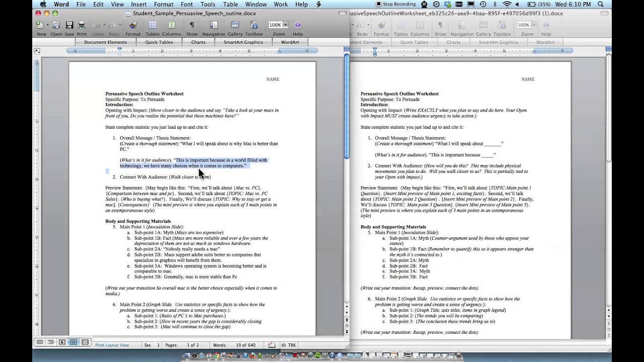The height and width of the screenshot is (362, 644).
Task: Click the left indent marker on Student_Sample ruler
Action: click(x=119, y=51)
